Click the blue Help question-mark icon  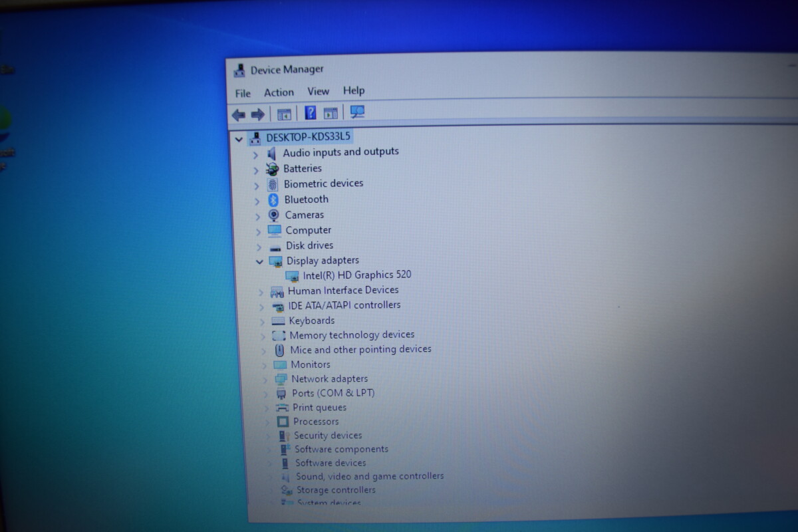[x=311, y=113]
